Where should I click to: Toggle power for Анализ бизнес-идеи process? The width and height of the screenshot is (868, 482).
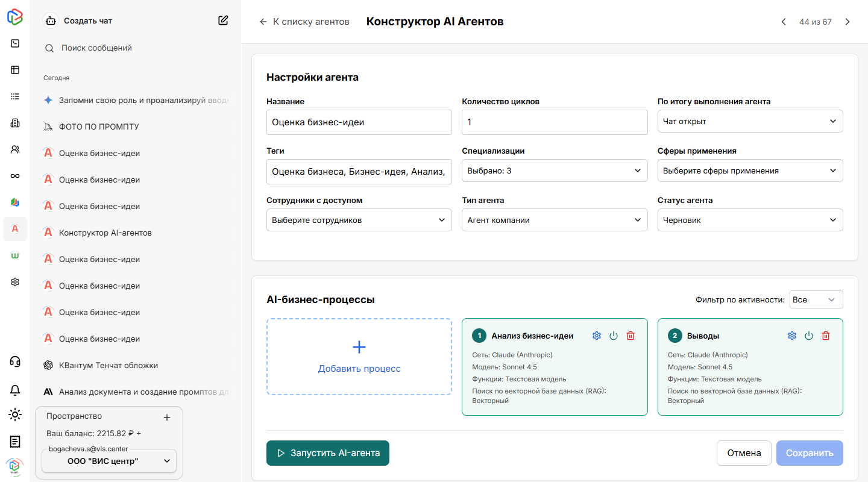pyautogui.click(x=614, y=336)
